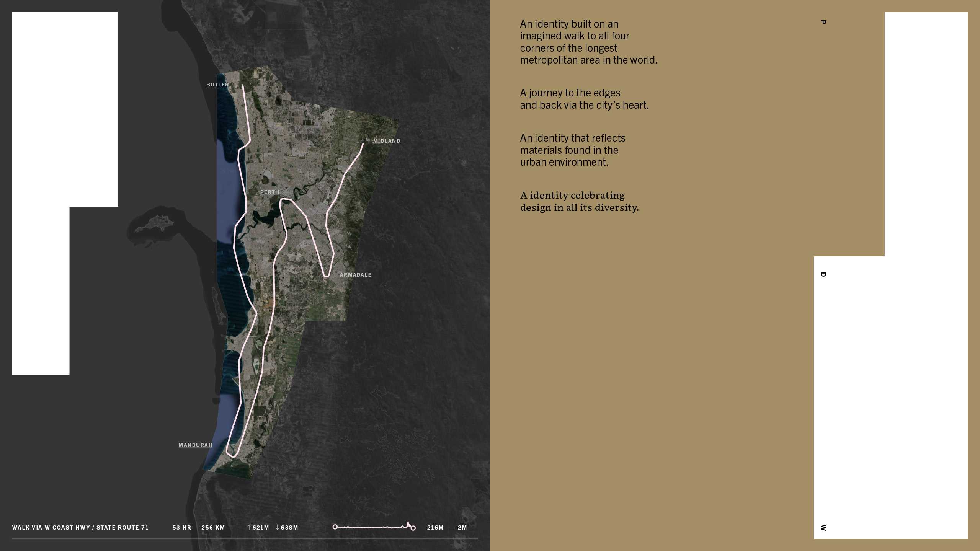980x551 pixels.
Task: Click the downward elevation arrow icon
Action: [x=278, y=527]
